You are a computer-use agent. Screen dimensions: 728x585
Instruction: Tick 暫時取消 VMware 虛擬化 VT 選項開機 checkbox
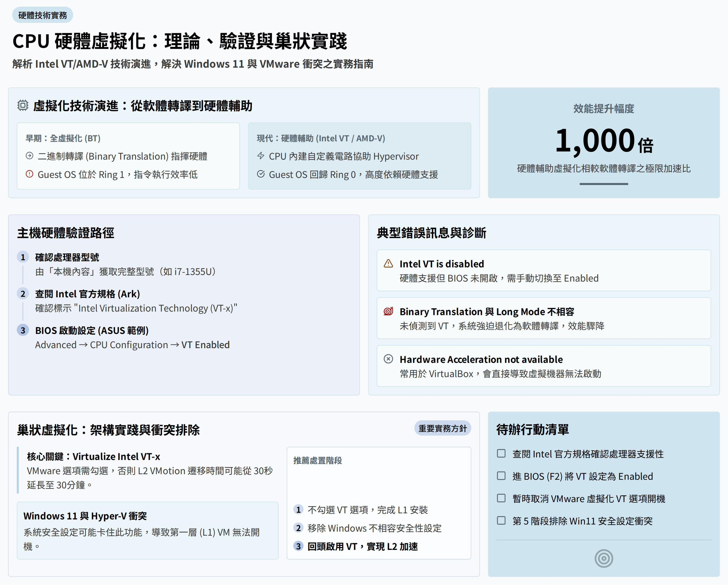tap(501, 498)
